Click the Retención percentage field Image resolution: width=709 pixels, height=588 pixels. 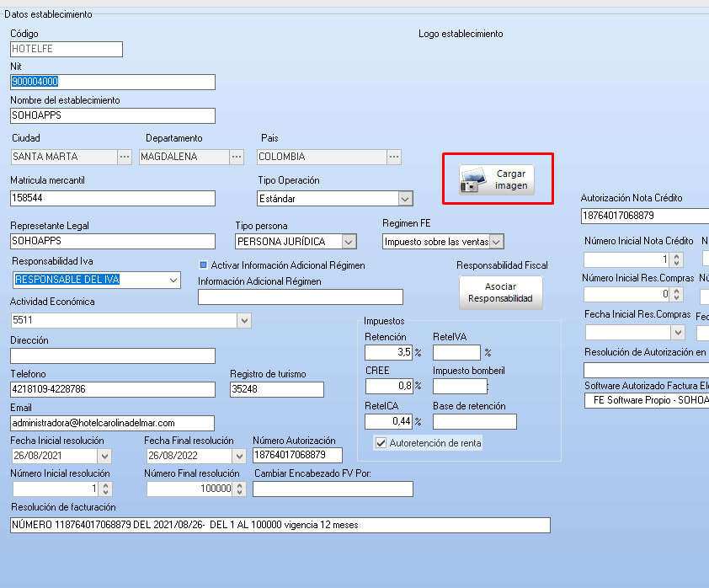387,353
